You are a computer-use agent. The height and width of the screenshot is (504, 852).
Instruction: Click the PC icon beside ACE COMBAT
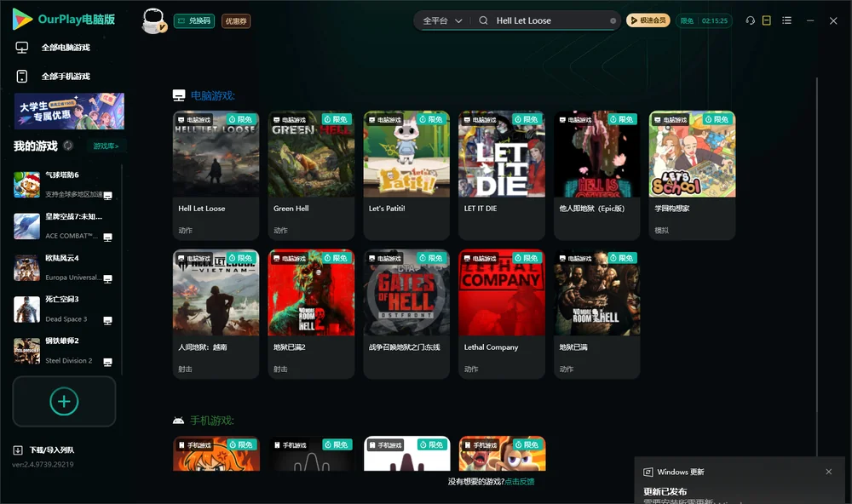[107, 238]
